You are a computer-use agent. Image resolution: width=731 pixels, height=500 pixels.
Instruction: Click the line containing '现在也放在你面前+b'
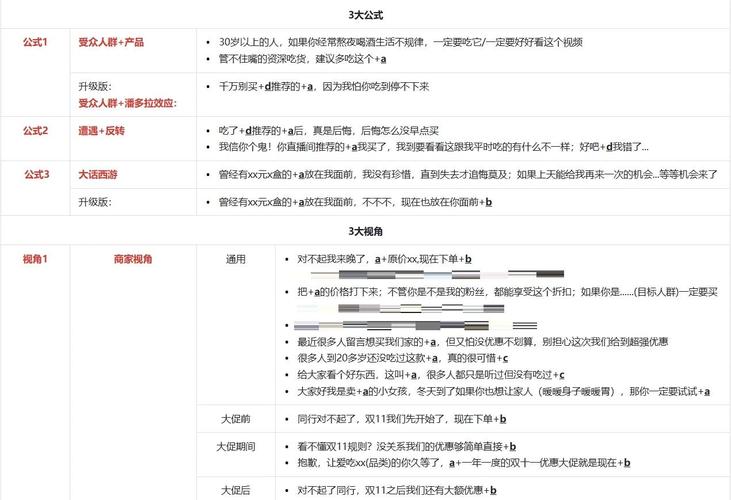[x=355, y=202]
